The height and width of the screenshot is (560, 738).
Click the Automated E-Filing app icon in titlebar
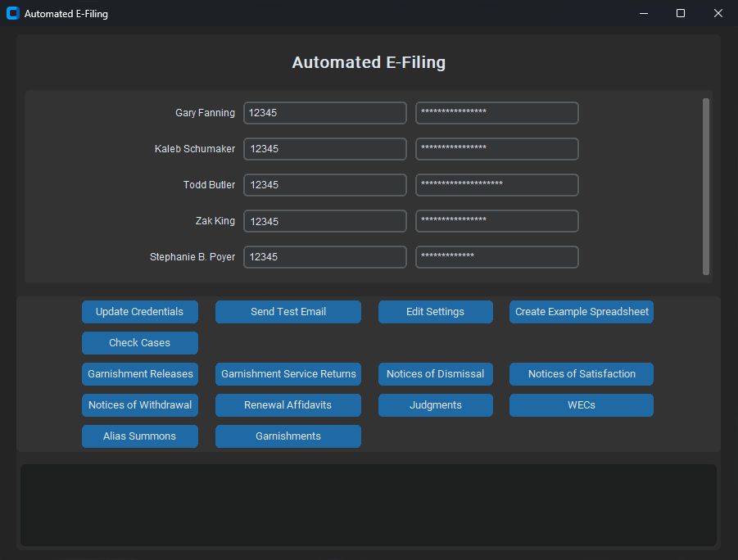[x=12, y=13]
